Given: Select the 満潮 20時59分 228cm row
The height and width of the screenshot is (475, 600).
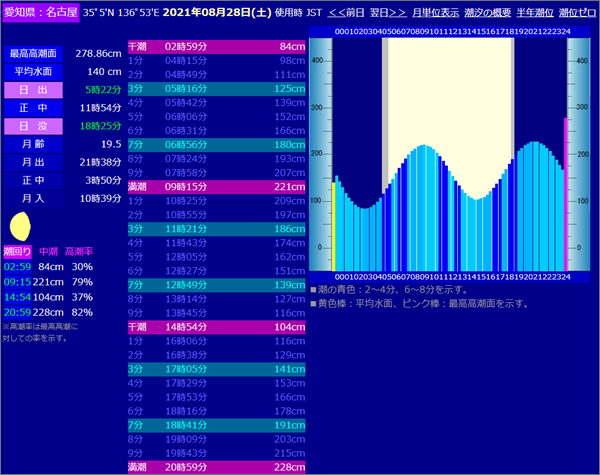Looking at the screenshot, I should click(x=217, y=467).
